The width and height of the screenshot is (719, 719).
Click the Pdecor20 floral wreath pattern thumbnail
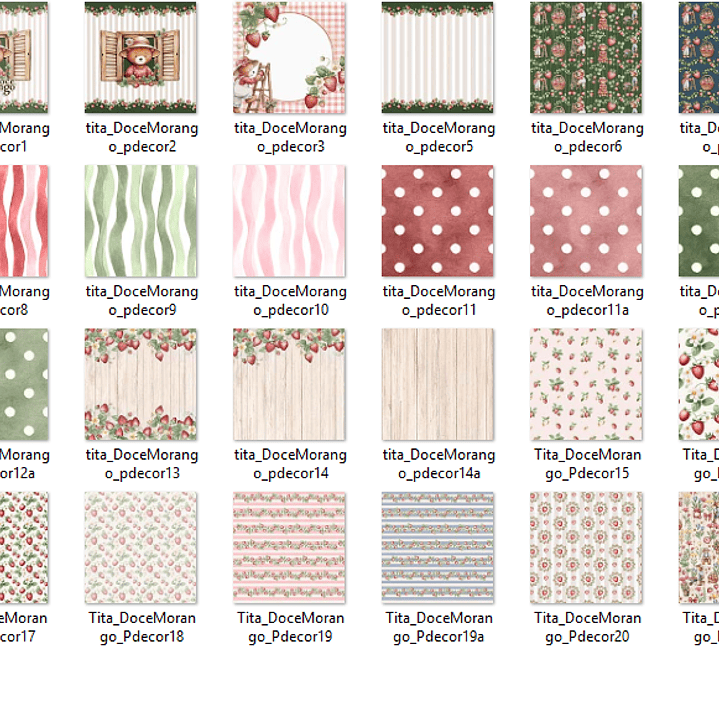coord(586,547)
